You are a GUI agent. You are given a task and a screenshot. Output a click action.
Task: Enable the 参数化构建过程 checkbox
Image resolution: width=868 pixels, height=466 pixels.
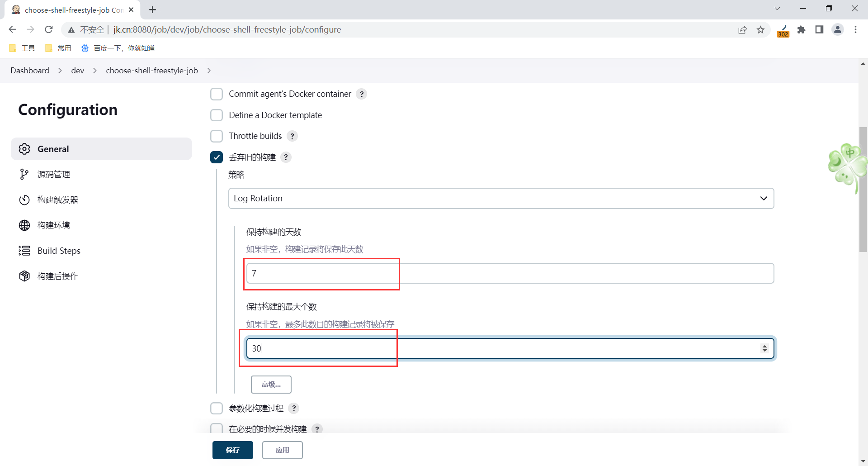tap(217, 409)
